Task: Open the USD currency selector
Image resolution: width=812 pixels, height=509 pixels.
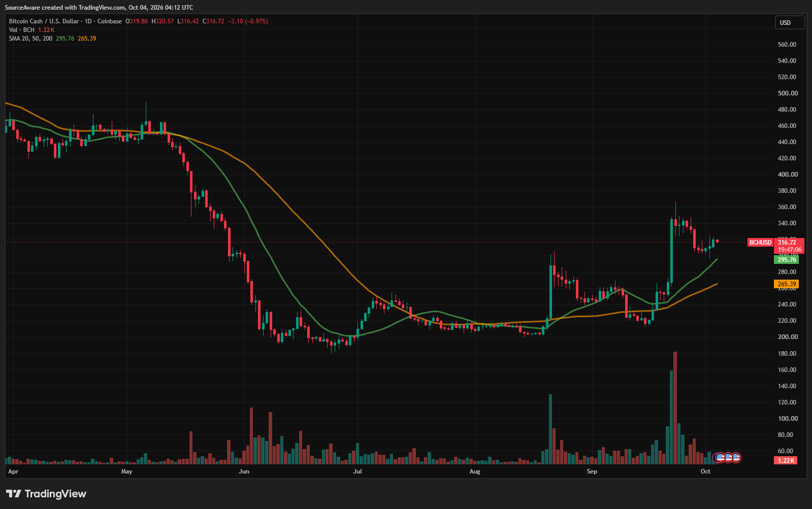Action: coord(790,22)
